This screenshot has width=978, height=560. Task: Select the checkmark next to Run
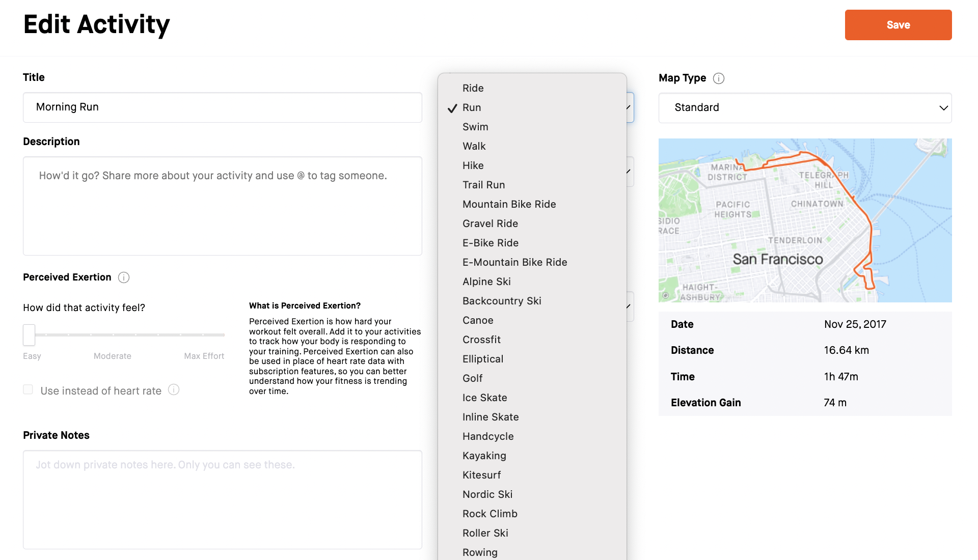pyautogui.click(x=451, y=107)
